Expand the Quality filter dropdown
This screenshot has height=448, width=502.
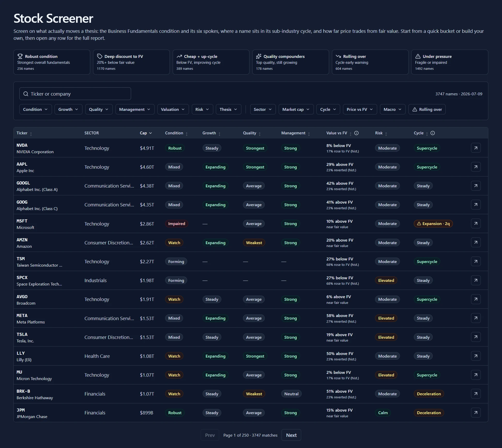click(x=99, y=109)
